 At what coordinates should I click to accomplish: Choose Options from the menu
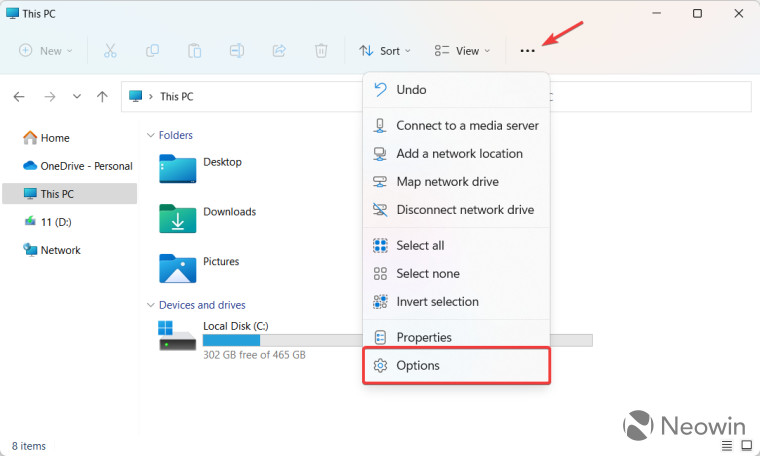(x=456, y=366)
